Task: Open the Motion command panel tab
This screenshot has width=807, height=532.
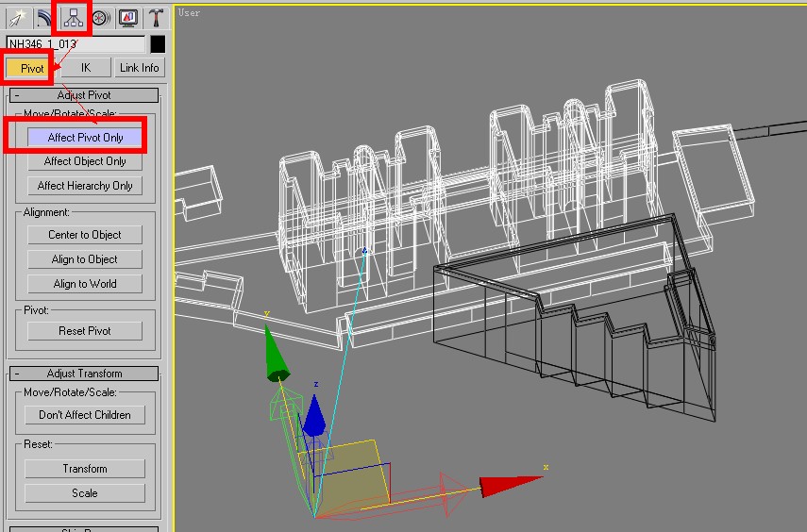Action: pyautogui.click(x=101, y=19)
